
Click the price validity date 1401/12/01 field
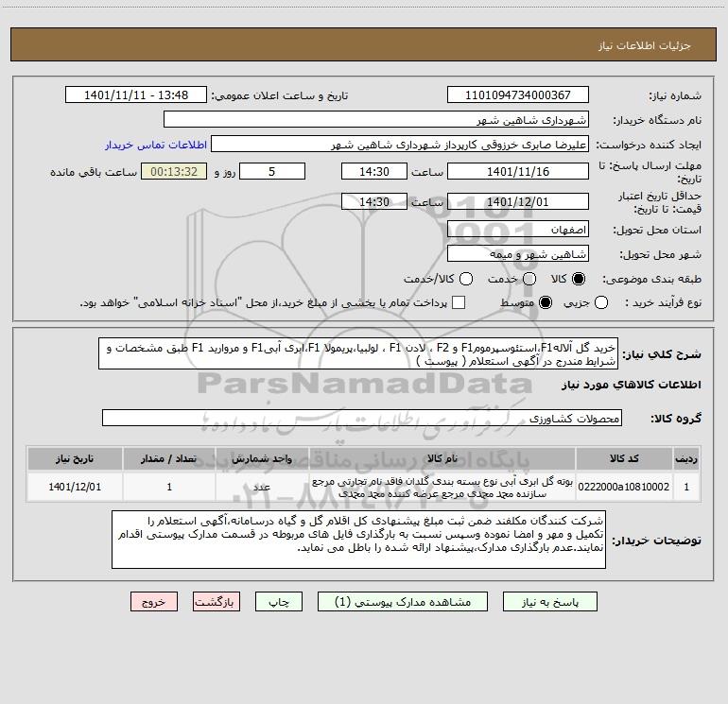(x=518, y=201)
